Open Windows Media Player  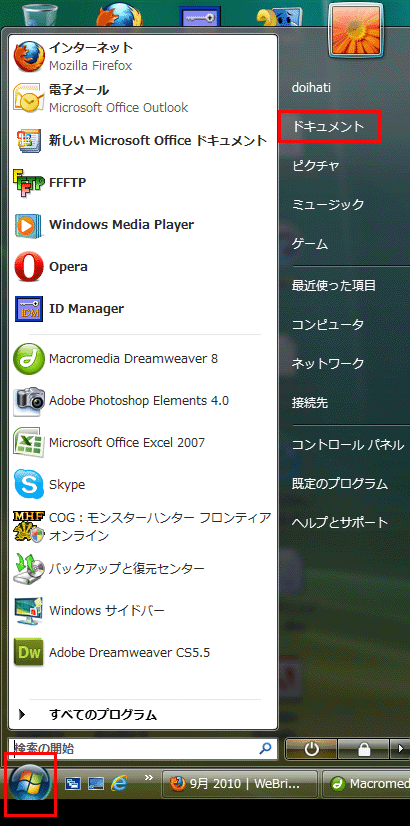click(142, 225)
